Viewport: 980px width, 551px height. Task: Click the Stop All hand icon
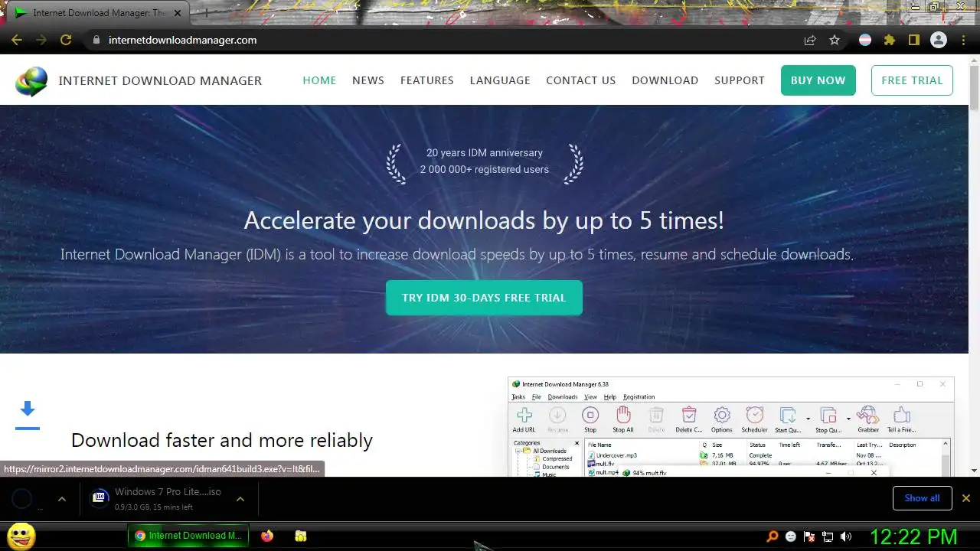click(x=623, y=415)
